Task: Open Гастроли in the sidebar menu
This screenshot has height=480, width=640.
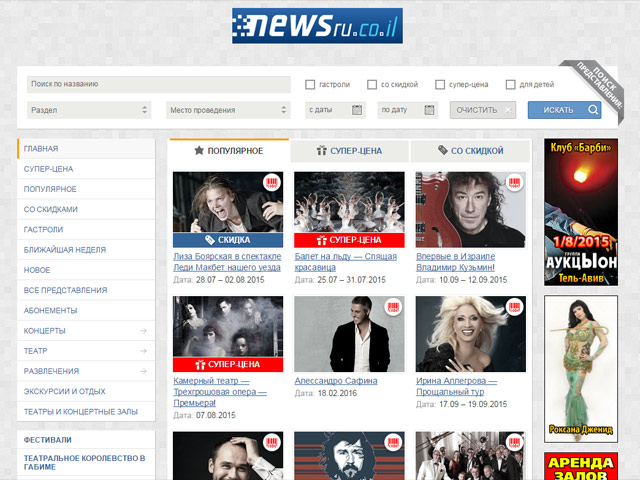Action: pos(86,229)
